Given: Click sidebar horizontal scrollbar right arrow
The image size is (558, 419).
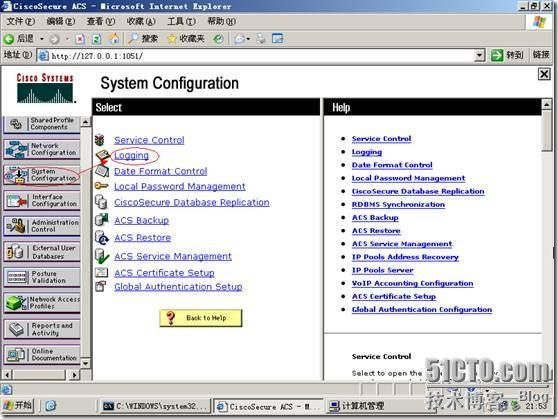Looking at the screenshot, I should pyautogui.click(x=74, y=375).
